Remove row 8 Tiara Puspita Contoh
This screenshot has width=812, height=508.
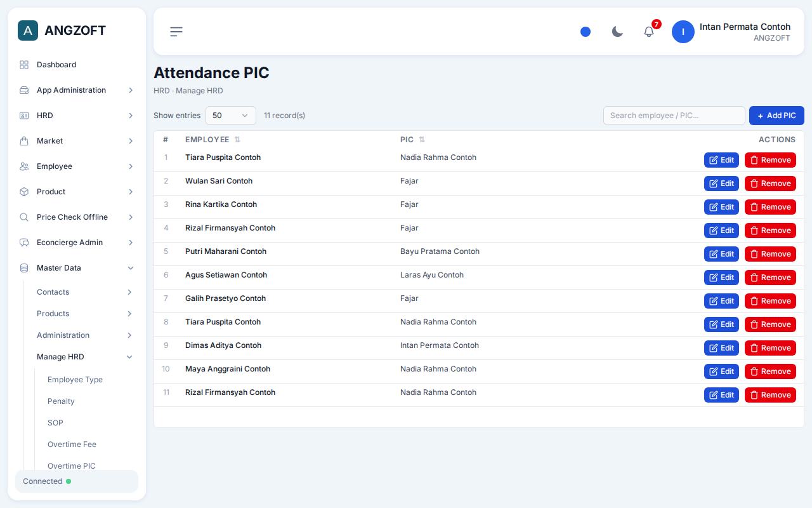click(x=770, y=324)
